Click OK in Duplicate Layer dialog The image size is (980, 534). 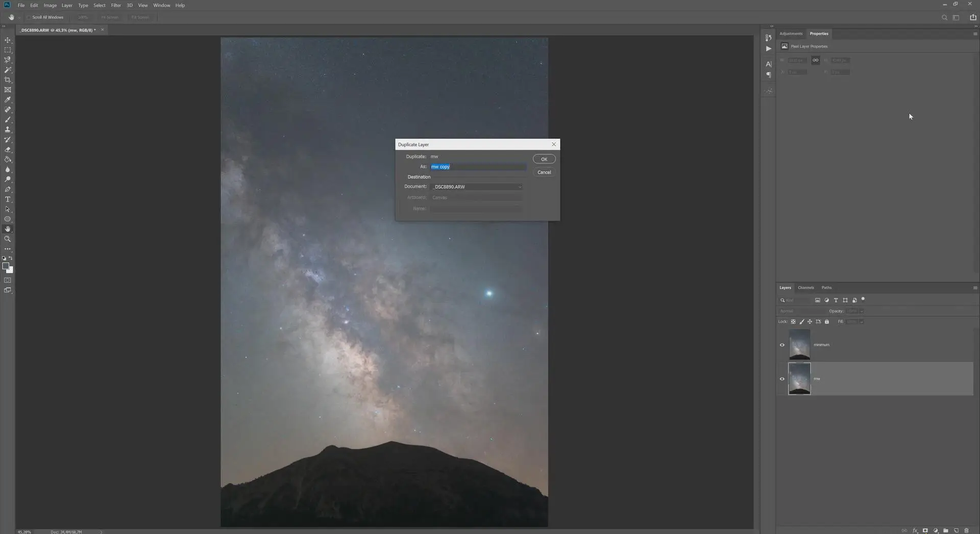click(x=544, y=159)
